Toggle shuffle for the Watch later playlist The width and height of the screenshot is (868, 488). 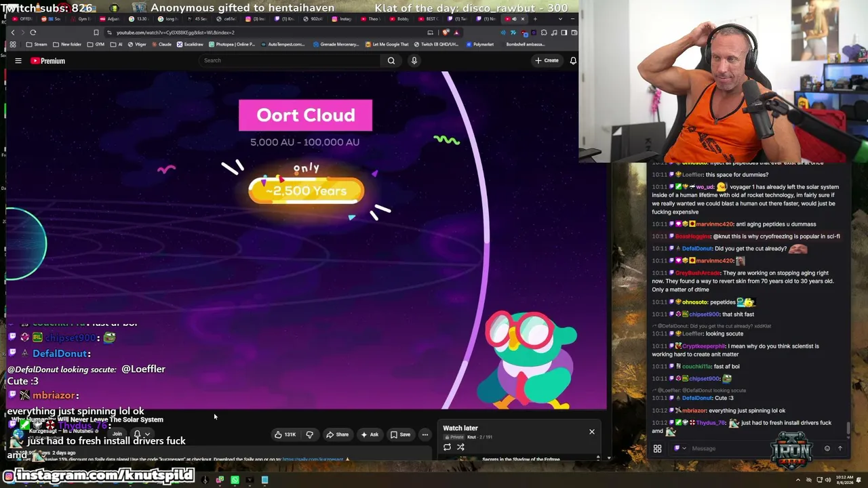pyautogui.click(x=460, y=447)
